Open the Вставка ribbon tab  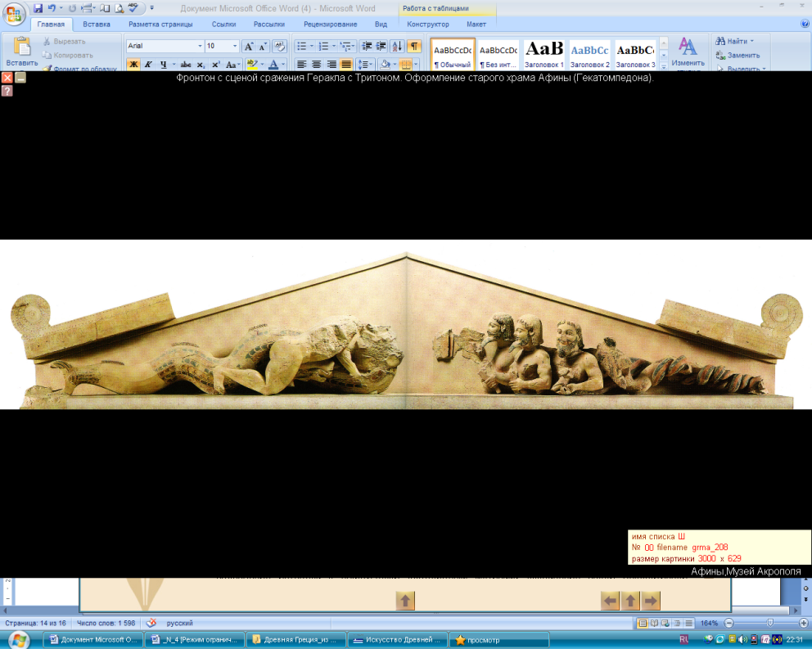click(x=97, y=25)
